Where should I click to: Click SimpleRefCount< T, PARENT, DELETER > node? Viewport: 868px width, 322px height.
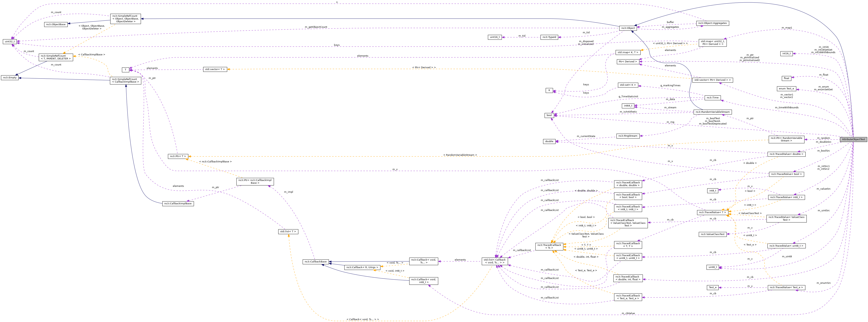click(56, 57)
